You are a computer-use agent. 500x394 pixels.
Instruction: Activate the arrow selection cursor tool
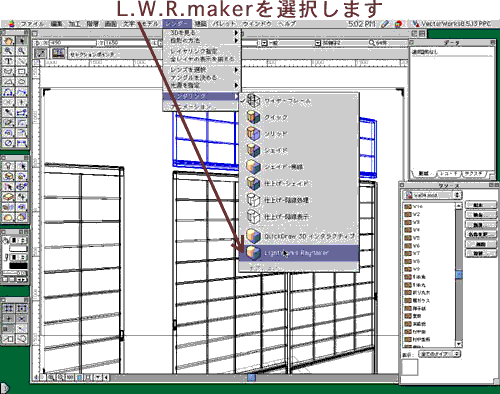tap(22, 41)
